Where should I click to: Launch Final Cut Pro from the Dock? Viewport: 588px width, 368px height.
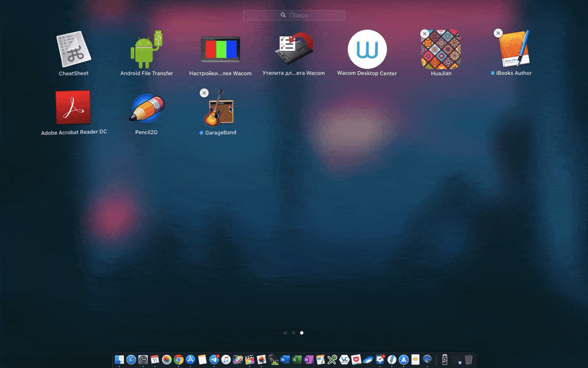click(249, 360)
